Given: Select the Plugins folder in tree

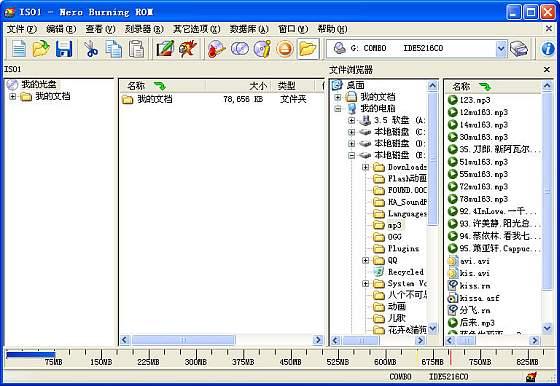Looking at the screenshot, I should [x=403, y=249].
